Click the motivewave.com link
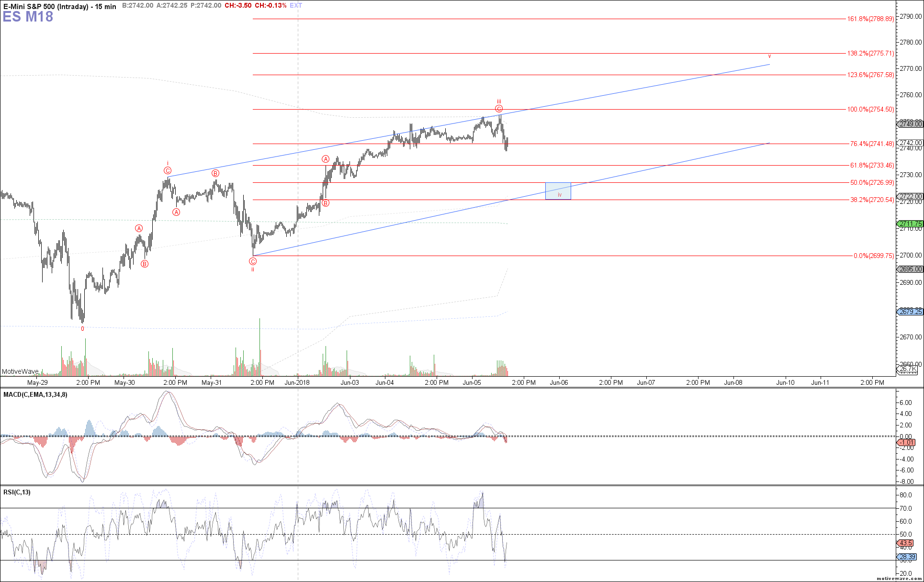 tap(897, 579)
